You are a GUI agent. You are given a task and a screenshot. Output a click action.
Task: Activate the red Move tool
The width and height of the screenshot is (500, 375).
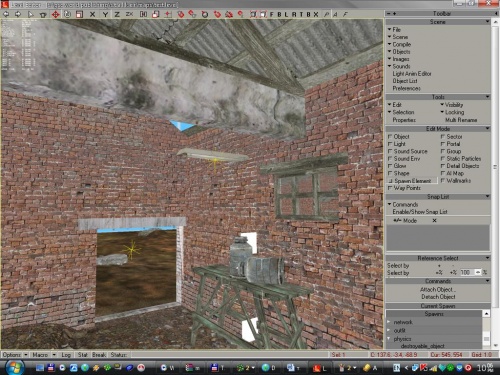point(55,14)
